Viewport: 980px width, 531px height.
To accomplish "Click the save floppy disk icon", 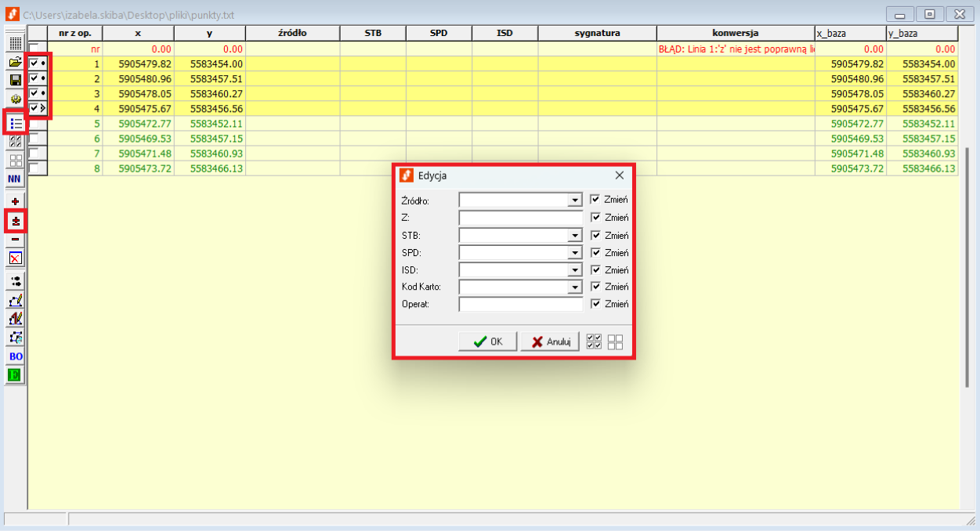I will (16, 80).
